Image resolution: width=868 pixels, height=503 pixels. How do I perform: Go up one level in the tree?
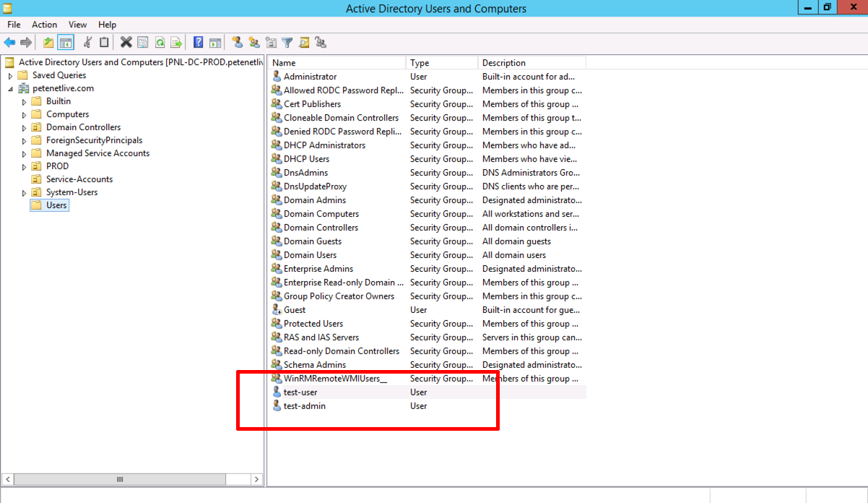tap(48, 43)
